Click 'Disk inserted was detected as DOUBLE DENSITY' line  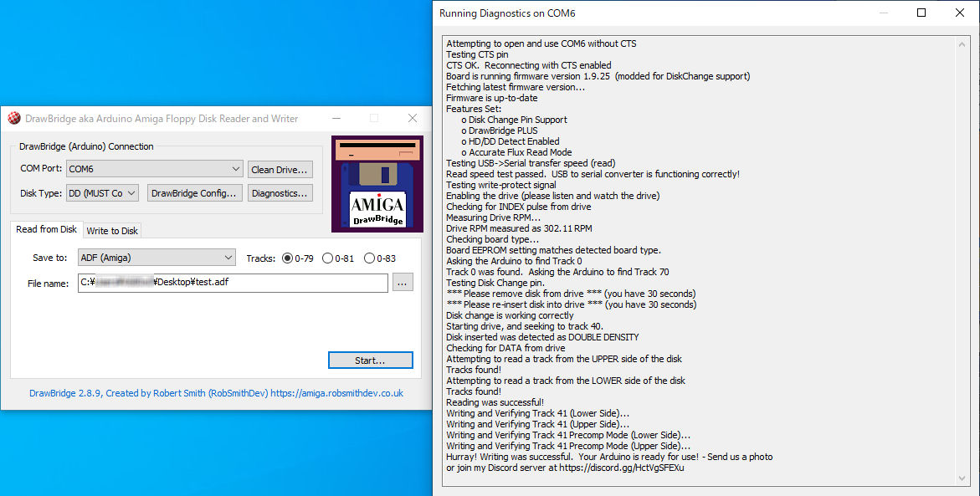(542, 337)
